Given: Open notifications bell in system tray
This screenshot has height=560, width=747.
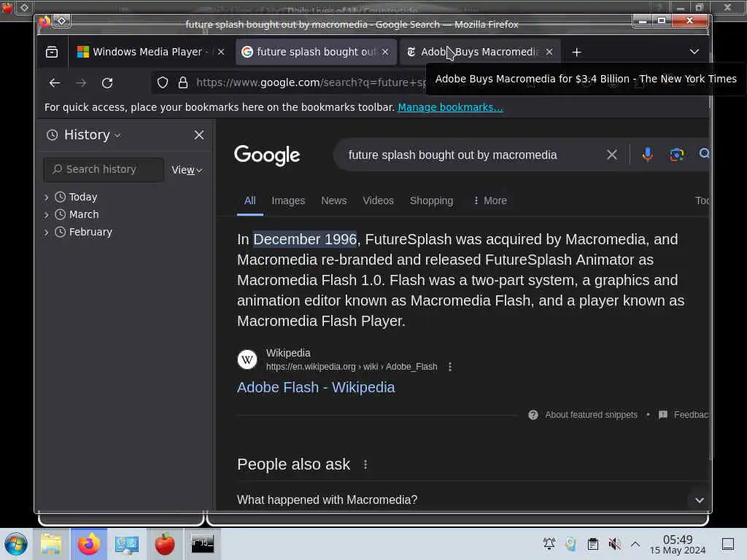Looking at the screenshot, I should coord(549,544).
